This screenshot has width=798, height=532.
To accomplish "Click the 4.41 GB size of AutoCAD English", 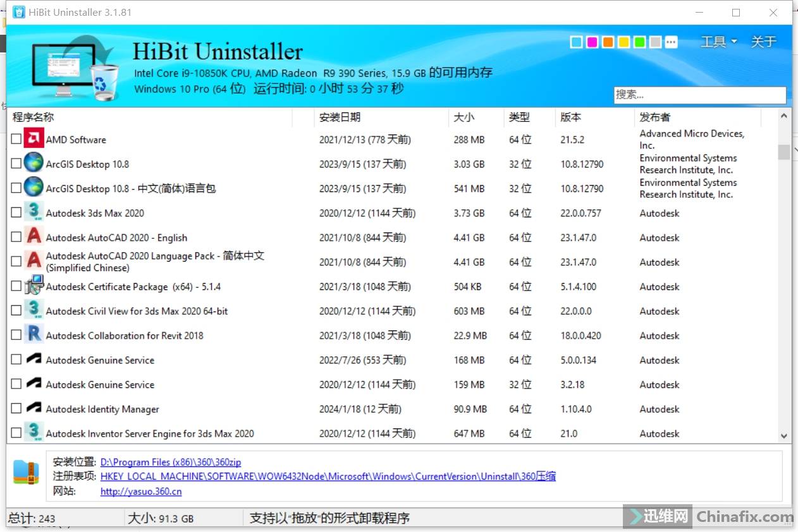I will coord(469,238).
